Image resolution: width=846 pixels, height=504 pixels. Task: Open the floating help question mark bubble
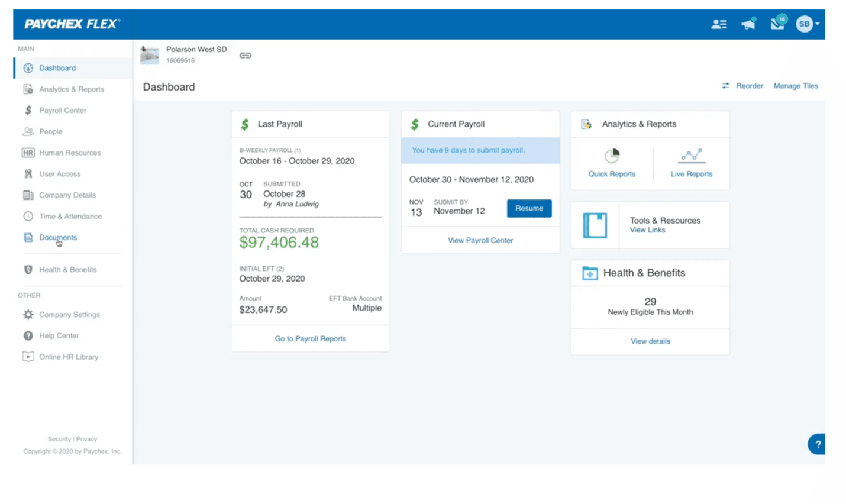pyautogui.click(x=817, y=444)
